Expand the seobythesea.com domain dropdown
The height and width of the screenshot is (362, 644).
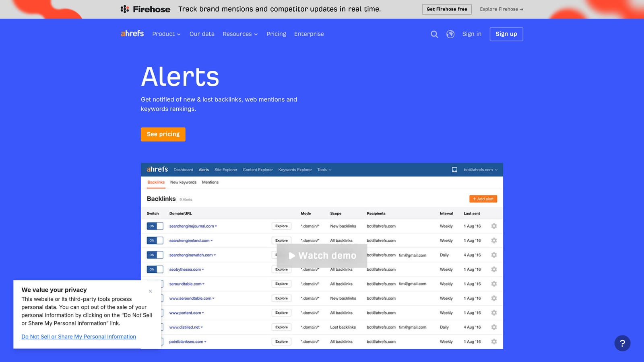pos(203,270)
